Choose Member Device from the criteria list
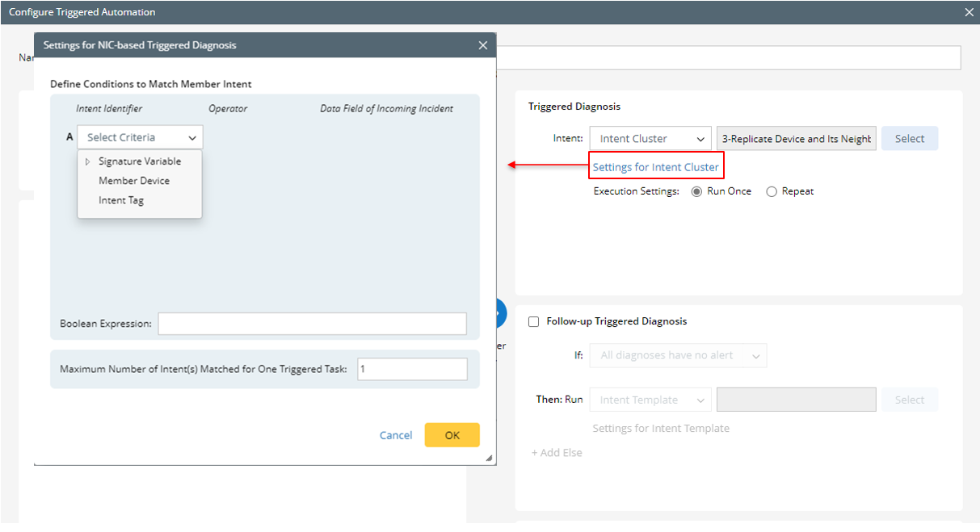This screenshot has width=980, height=532. click(134, 181)
